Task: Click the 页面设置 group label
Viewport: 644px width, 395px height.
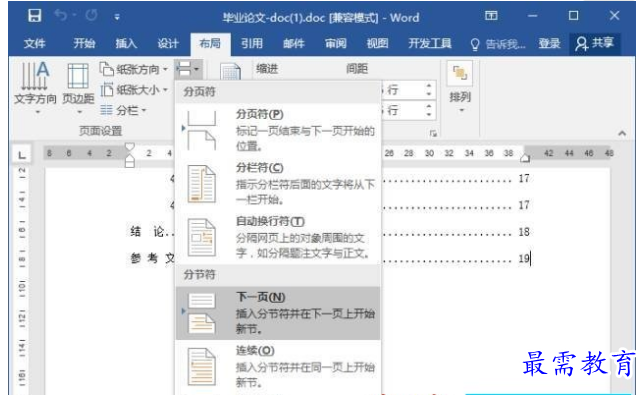Action: click(101, 131)
